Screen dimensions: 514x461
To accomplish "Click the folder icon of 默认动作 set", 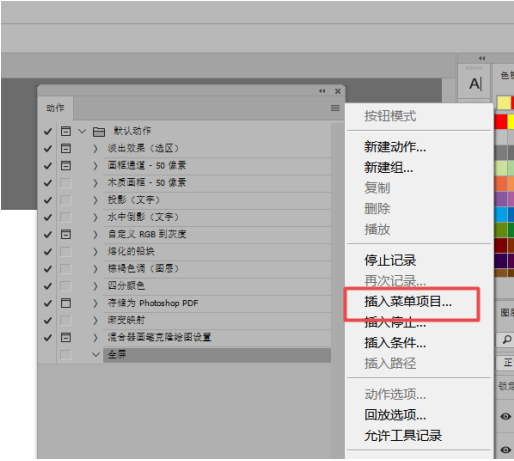I will tap(99, 132).
